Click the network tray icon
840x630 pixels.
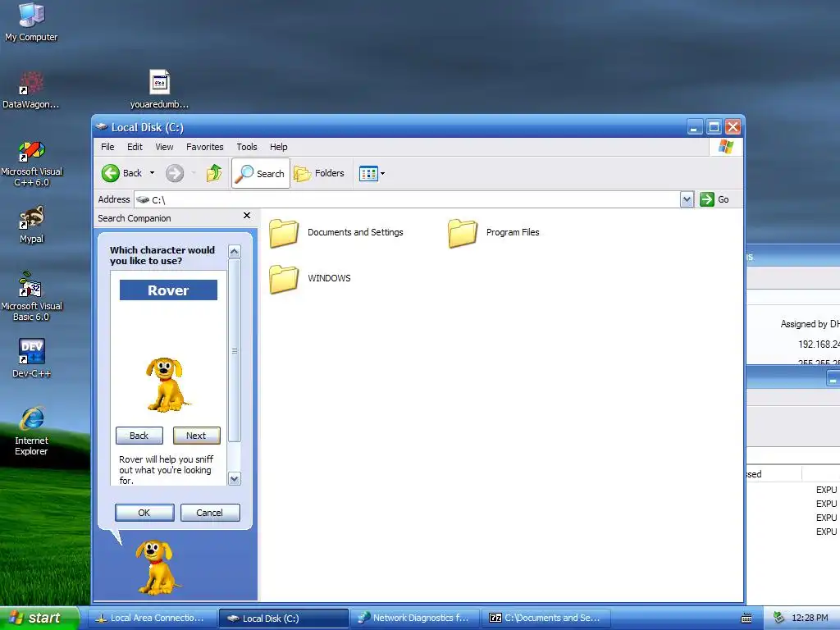779,618
